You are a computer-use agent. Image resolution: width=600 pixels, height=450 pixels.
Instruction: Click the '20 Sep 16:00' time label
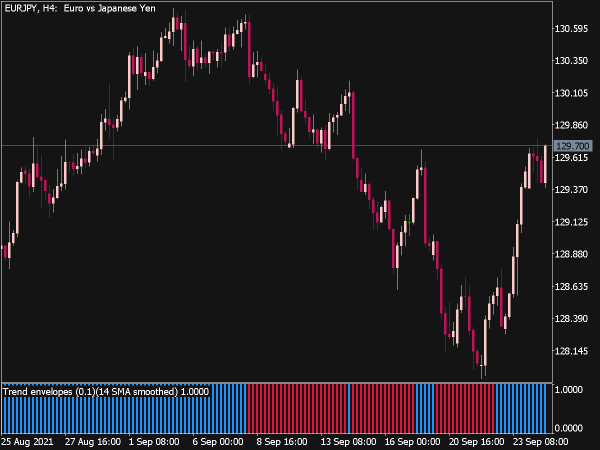(476, 442)
